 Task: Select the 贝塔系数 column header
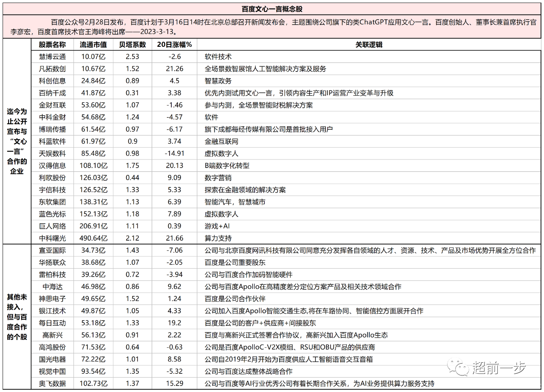(132, 44)
